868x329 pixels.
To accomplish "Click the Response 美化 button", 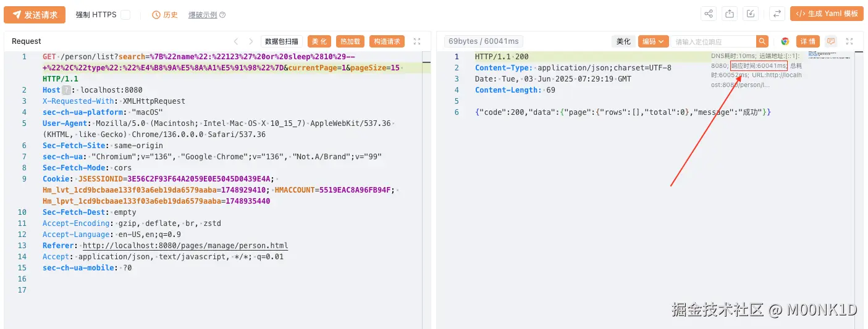I will pyautogui.click(x=623, y=41).
